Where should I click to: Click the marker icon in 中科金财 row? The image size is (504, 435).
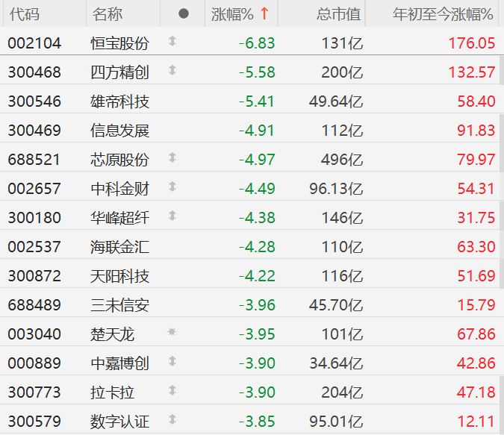point(172,187)
